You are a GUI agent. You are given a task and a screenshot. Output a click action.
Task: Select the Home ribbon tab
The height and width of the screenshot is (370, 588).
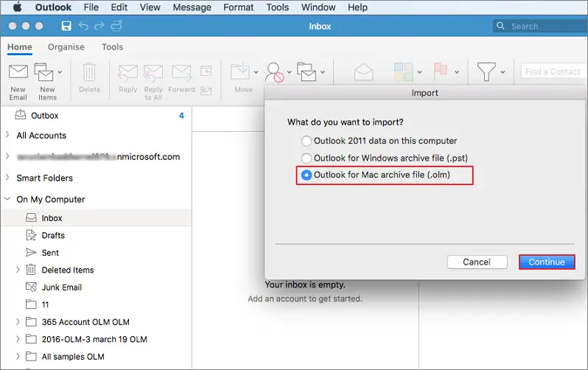[20, 47]
